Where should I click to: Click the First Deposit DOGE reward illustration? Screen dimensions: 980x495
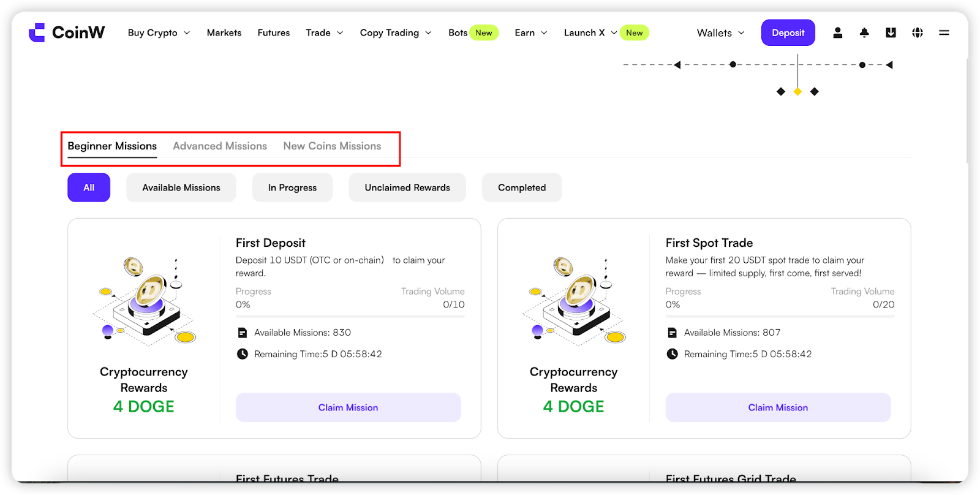click(x=145, y=300)
